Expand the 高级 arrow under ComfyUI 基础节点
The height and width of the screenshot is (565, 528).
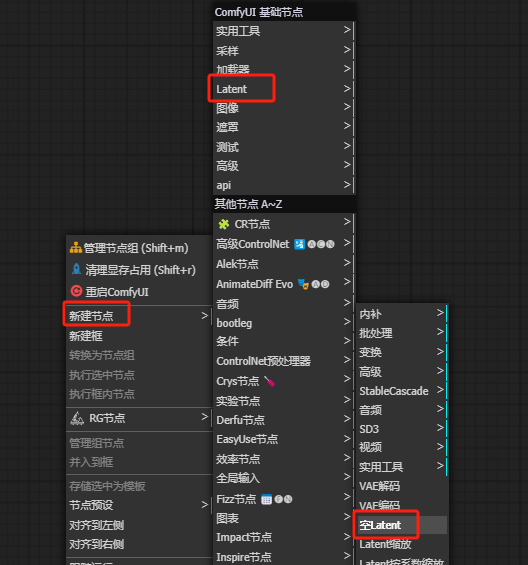(x=347, y=165)
